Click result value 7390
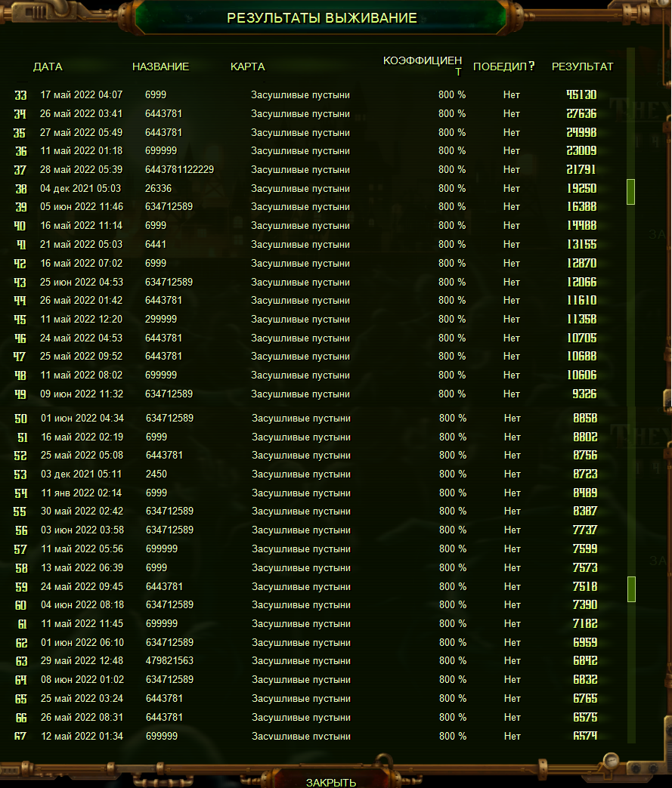Screen dimensions: 672x788 tap(585, 604)
